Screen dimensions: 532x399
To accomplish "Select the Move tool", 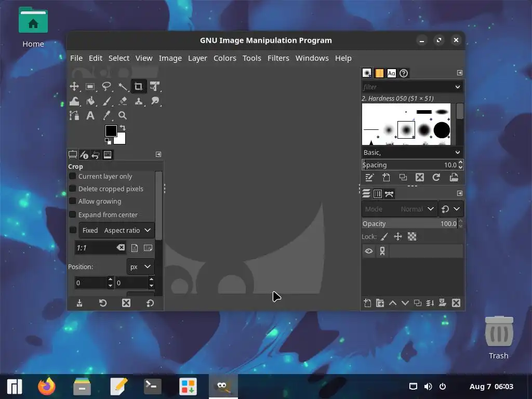I will (x=74, y=86).
